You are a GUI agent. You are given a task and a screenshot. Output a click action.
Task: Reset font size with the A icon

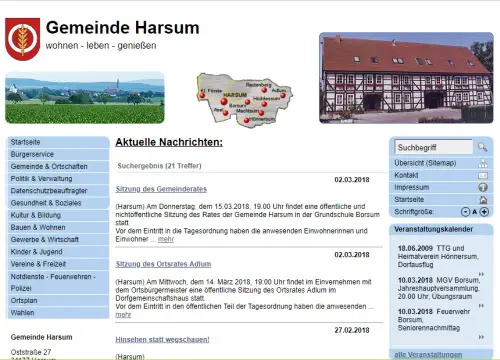pyautogui.click(x=475, y=212)
